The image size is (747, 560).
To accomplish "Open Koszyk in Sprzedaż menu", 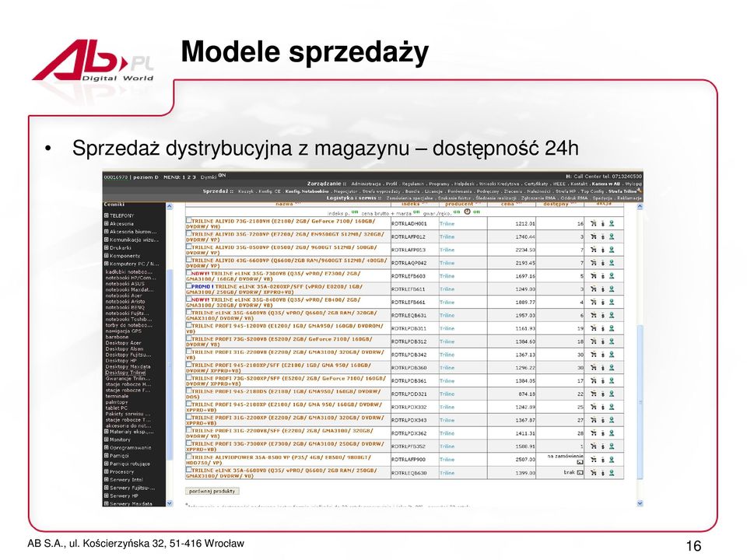I will pos(246,191).
